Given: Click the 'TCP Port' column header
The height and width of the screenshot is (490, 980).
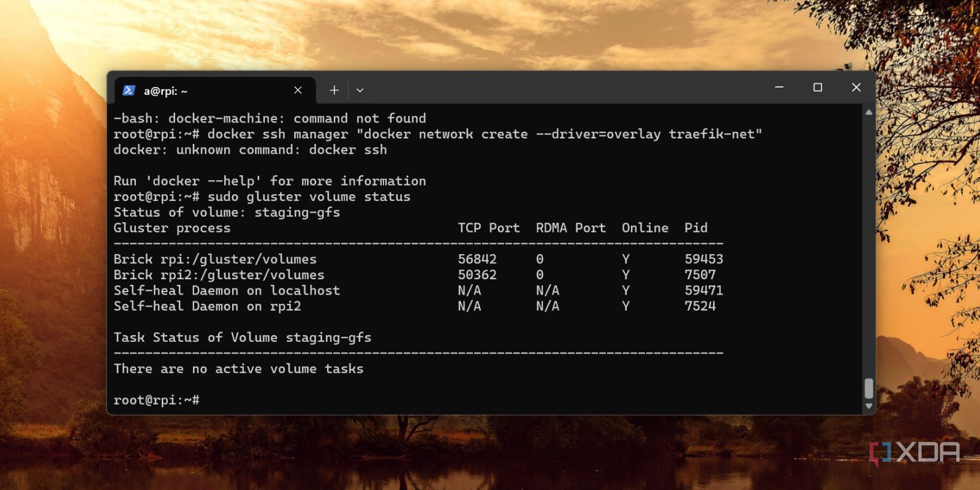Looking at the screenshot, I should tap(489, 228).
